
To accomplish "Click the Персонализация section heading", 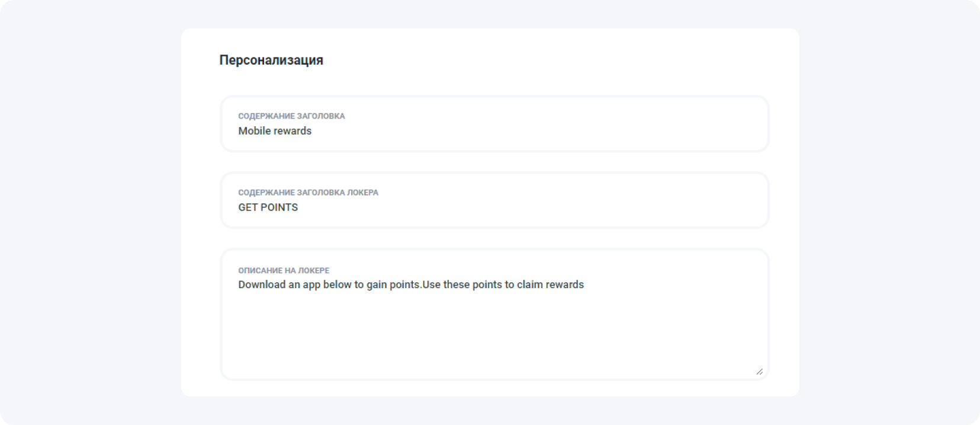I will 271,60.
